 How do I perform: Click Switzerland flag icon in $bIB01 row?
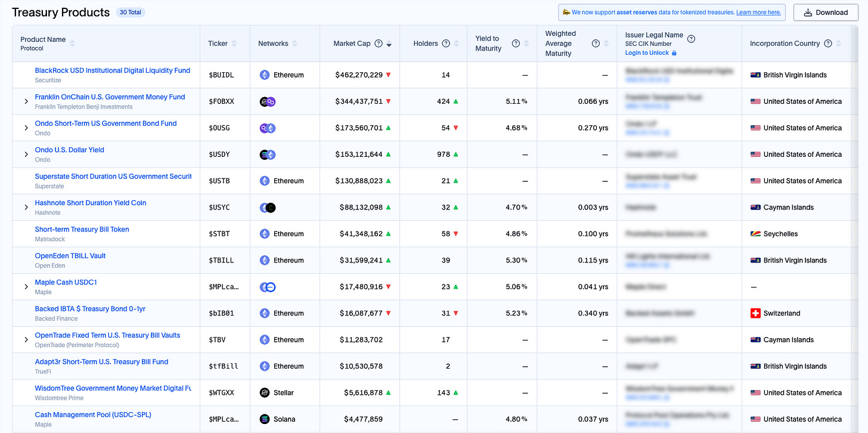click(755, 313)
